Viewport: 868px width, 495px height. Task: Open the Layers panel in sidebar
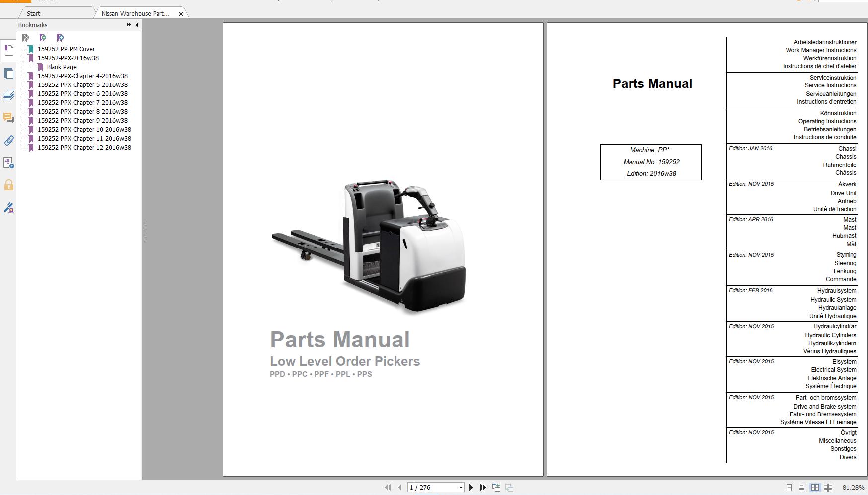click(8, 95)
